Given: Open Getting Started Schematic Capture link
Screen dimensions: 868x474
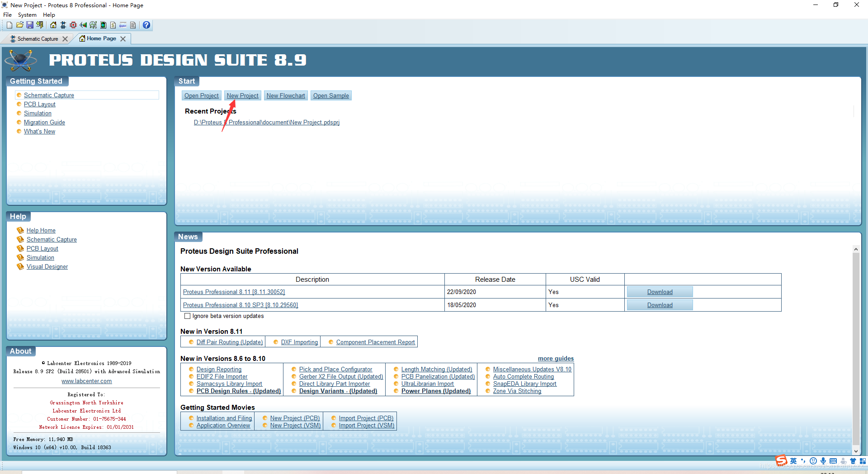Looking at the screenshot, I should pyautogui.click(x=49, y=95).
